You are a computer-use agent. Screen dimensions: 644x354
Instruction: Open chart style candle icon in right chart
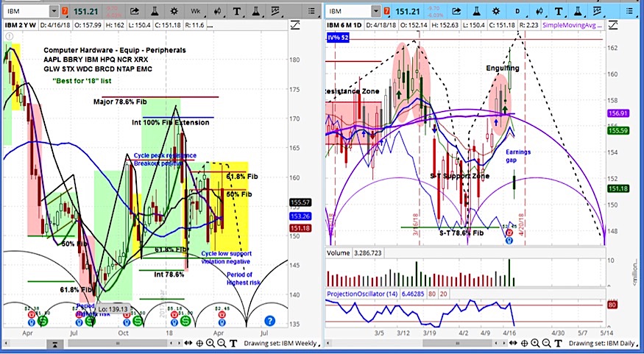[x=539, y=11]
